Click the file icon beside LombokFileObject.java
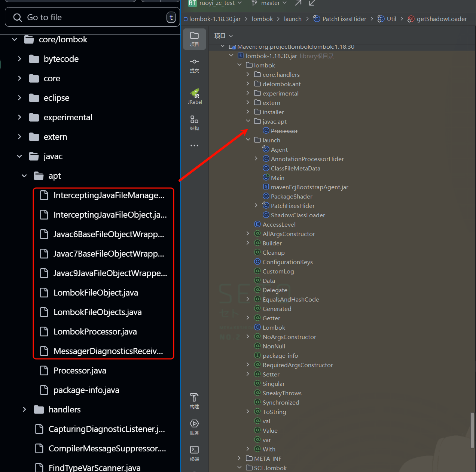This screenshot has width=476, height=472. (44, 293)
